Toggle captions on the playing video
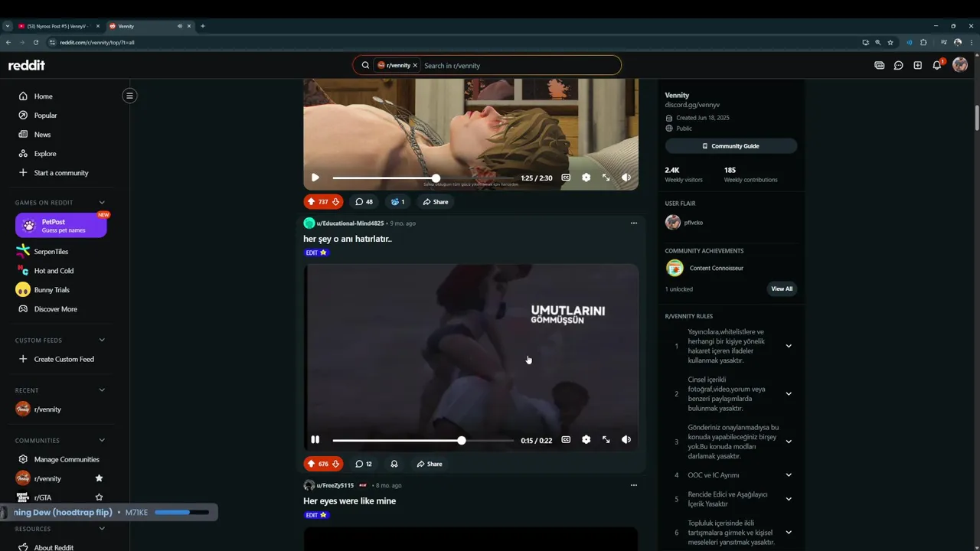This screenshot has width=980, height=551. click(x=566, y=440)
